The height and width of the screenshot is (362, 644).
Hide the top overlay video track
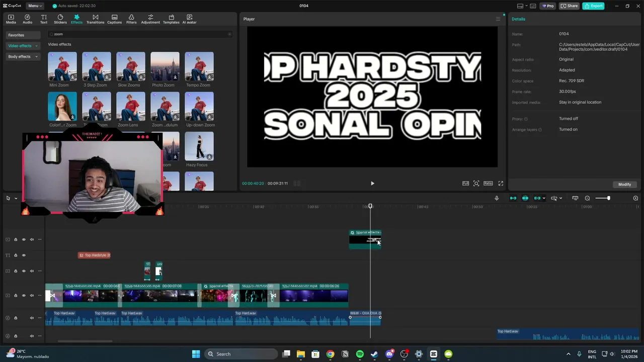24,239
